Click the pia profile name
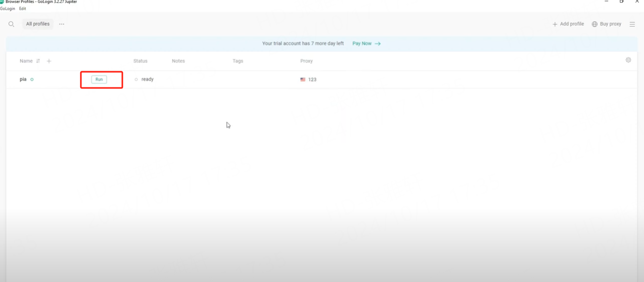 pos(23,79)
